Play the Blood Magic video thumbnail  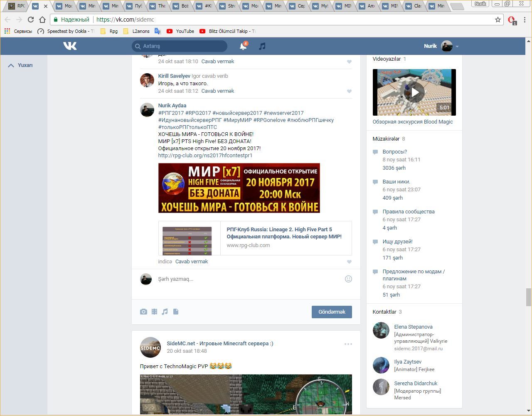point(414,92)
